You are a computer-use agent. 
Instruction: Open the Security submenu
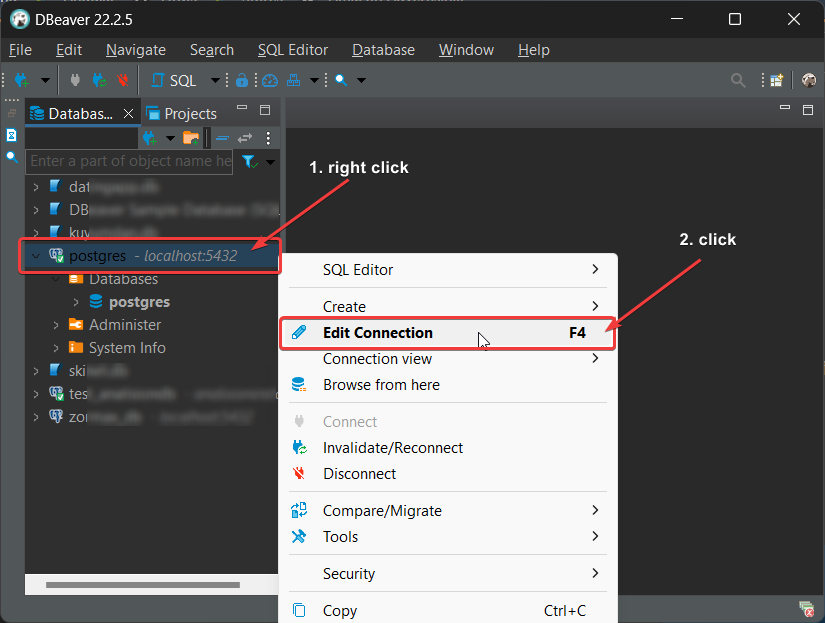point(447,574)
